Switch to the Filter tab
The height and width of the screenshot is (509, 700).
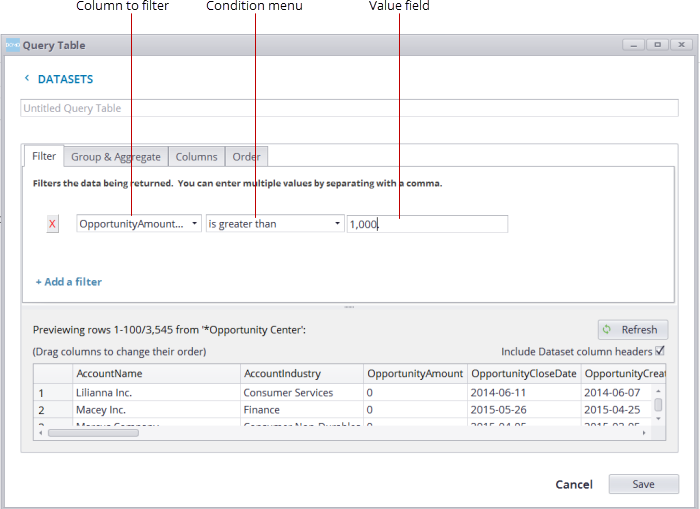pos(44,156)
